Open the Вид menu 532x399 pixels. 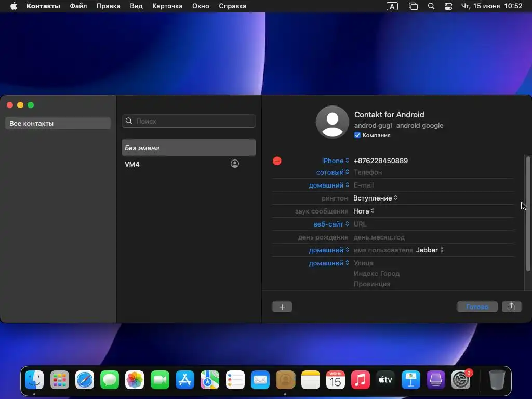136,6
